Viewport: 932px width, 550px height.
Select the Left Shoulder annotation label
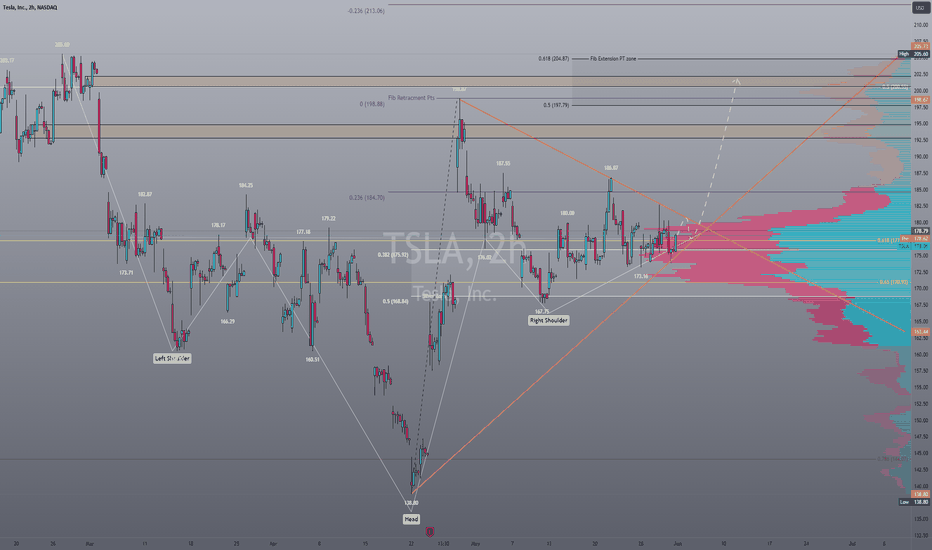click(172, 359)
